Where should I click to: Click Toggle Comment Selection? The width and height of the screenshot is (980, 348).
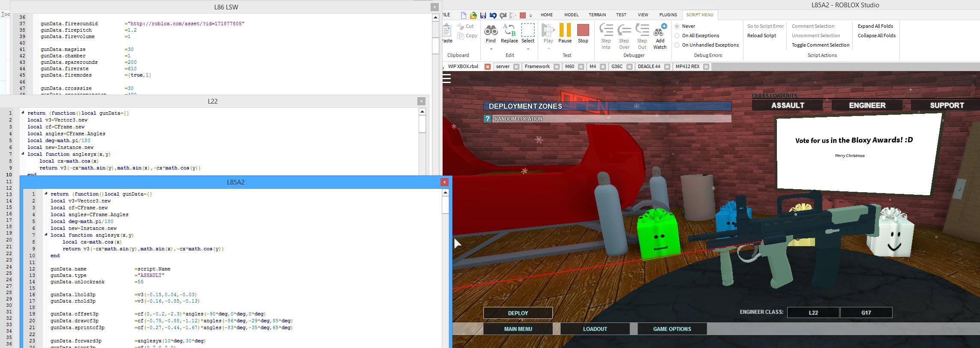[820, 45]
